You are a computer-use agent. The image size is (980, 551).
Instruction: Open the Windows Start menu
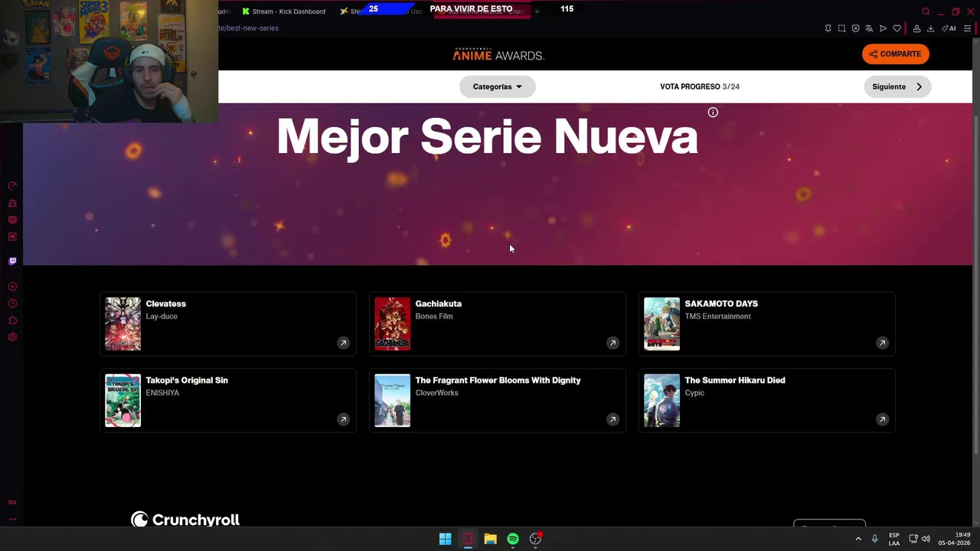(445, 539)
